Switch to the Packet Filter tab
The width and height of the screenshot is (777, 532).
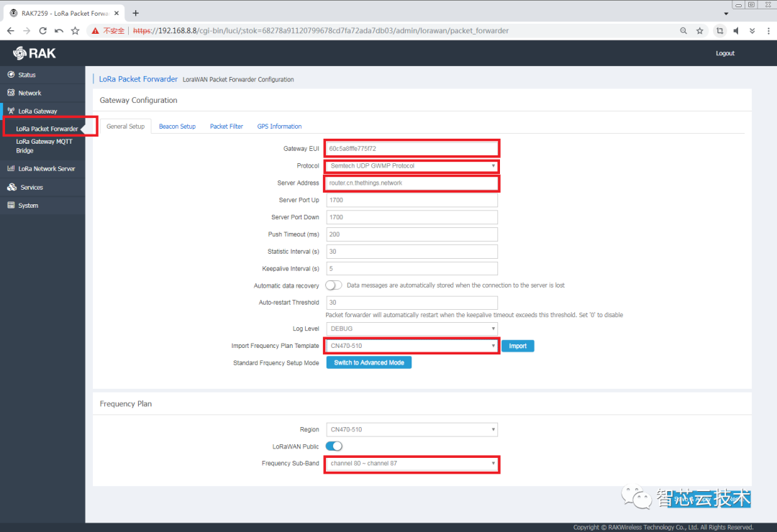point(227,127)
